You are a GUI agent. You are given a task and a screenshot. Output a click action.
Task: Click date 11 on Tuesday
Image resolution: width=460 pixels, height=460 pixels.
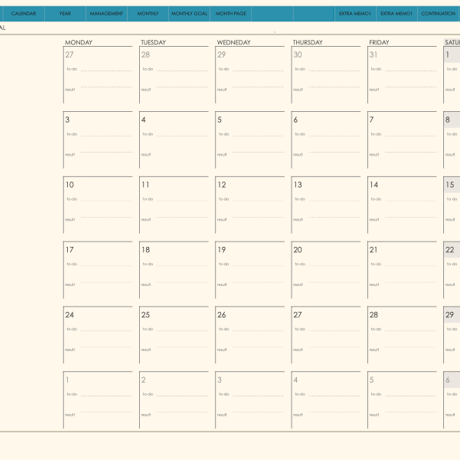[146, 185]
